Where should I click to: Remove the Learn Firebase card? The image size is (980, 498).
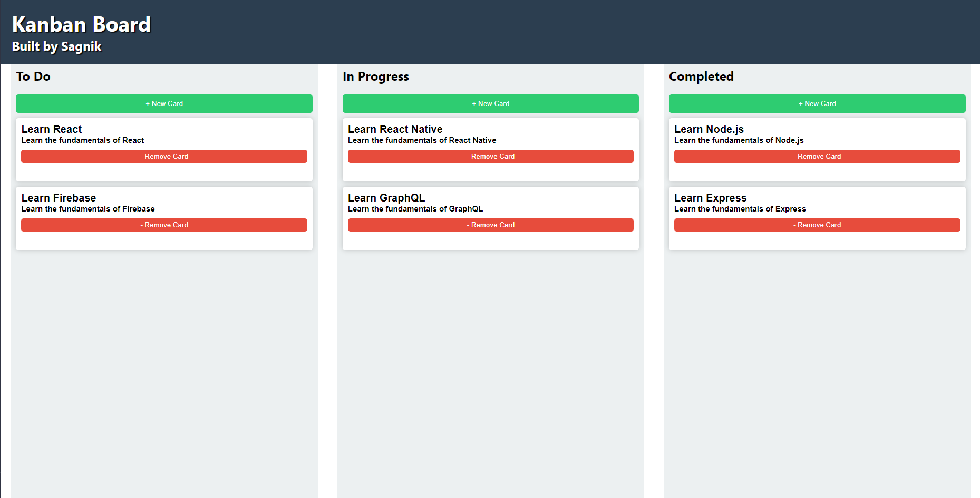(164, 225)
